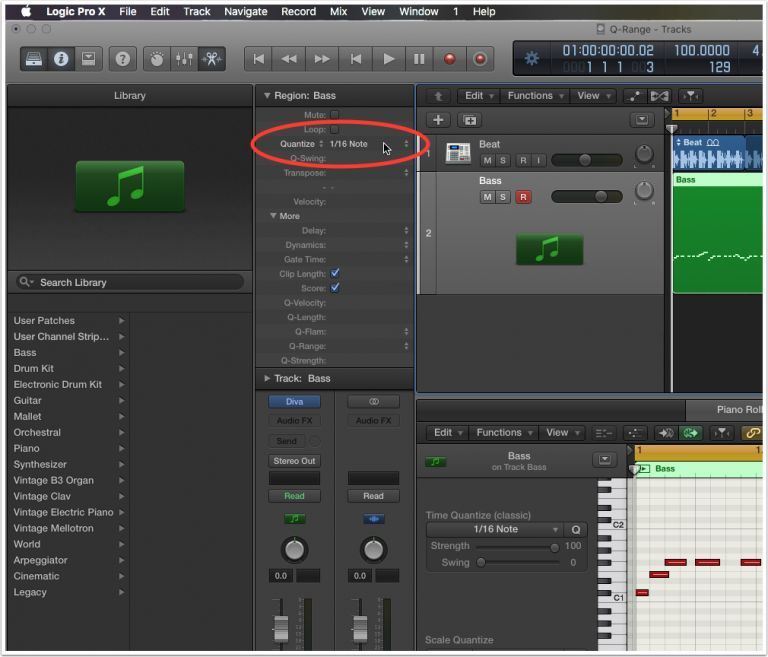768x657 pixels.
Task: Toggle Piano Roll Link chain button
Action: pos(752,433)
